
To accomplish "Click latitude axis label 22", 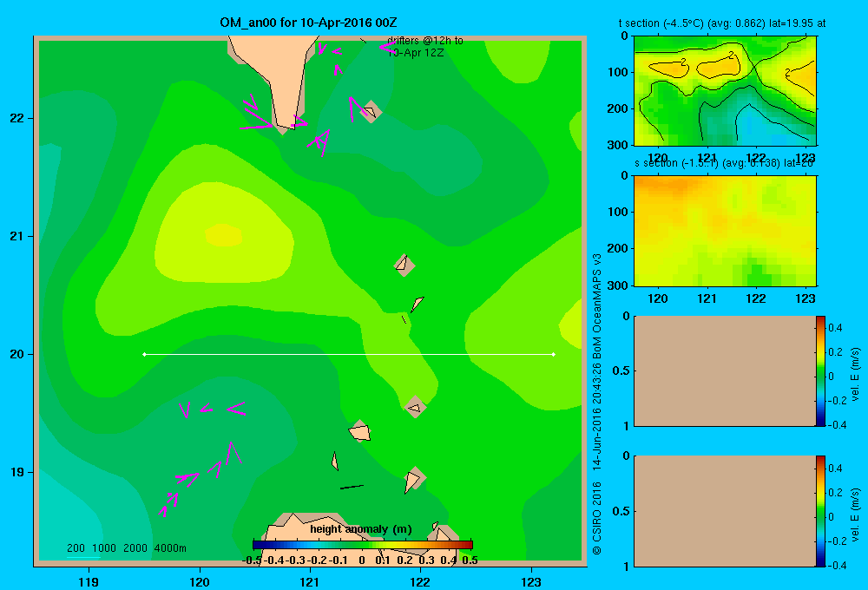I will tap(17, 119).
